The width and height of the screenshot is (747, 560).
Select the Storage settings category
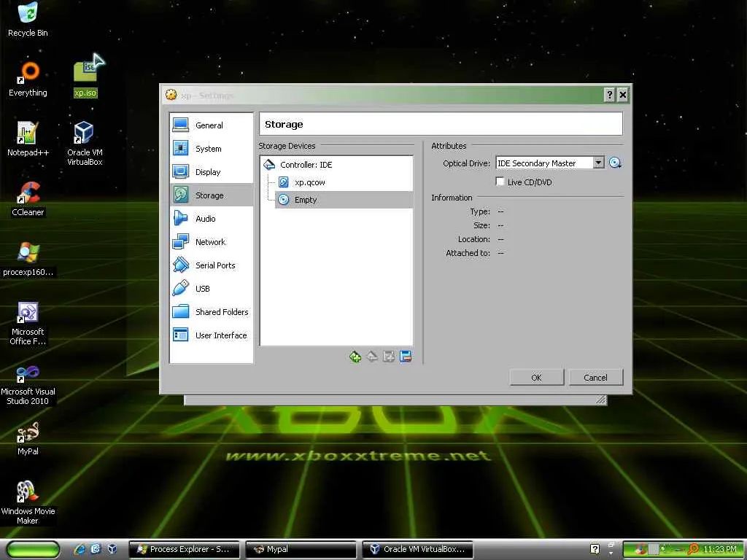click(x=212, y=195)
